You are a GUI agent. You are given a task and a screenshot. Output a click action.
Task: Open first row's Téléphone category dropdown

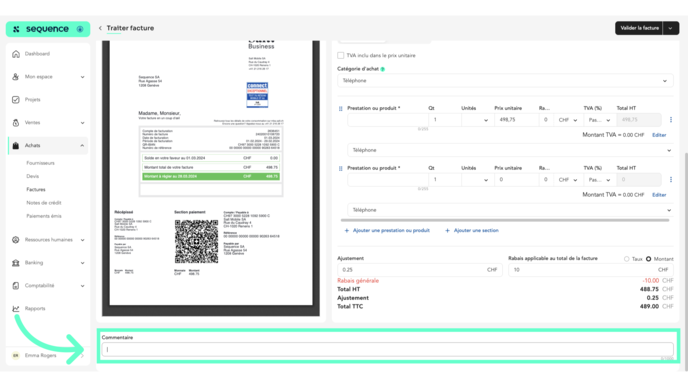pos(510,150)
